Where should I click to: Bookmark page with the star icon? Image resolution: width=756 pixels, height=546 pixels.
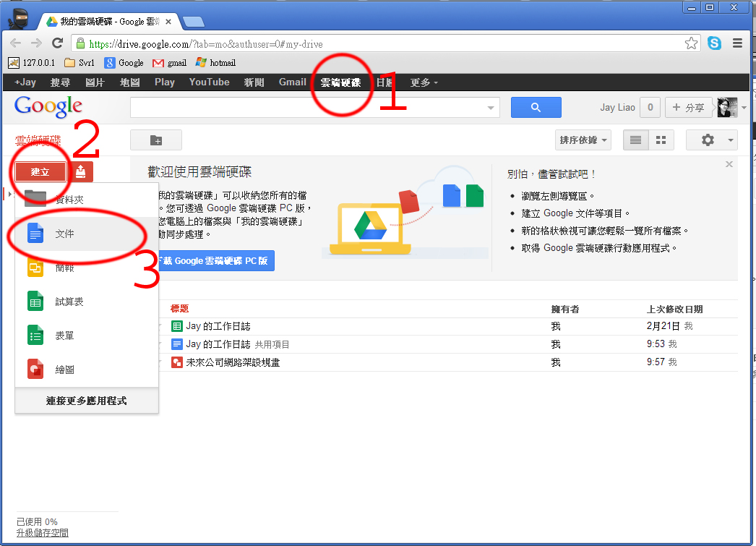pyautogui.click(x=691, y=43)
